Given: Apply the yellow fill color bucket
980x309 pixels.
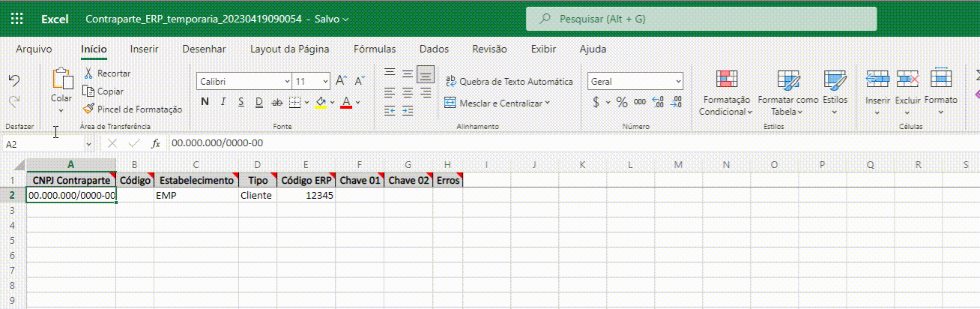Looking at the screenshot, I should click(321, 102).
